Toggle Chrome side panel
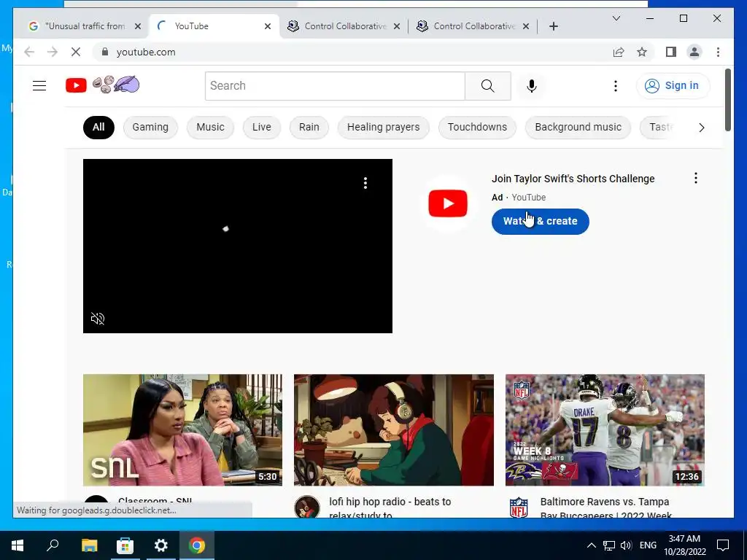The image size is (747, 560). (x=671, y=52)
